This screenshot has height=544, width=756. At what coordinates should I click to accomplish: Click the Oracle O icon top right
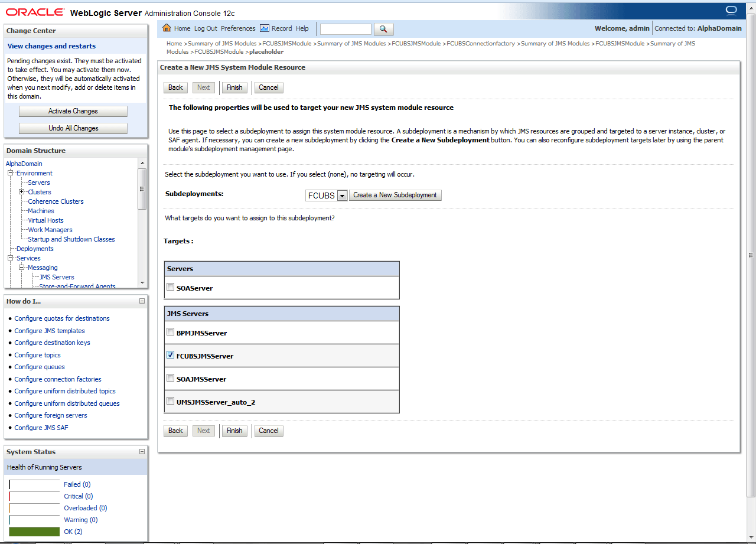click(731, 11)
